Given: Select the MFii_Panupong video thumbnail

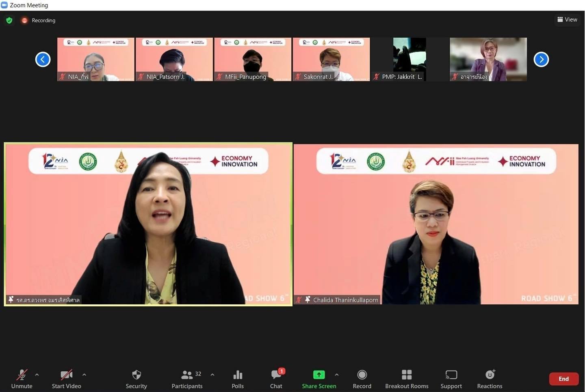Looking at the screenshot, I should tap(253, 59).
